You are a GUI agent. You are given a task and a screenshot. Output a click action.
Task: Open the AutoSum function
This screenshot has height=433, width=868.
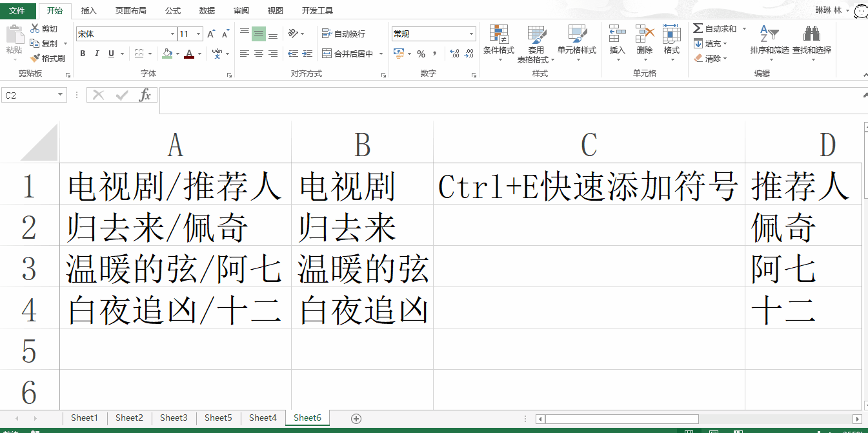tap(714, 28)
